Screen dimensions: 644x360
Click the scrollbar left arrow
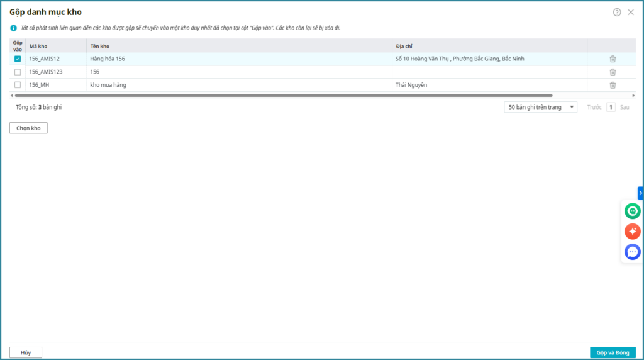click(x=11, y=95)
